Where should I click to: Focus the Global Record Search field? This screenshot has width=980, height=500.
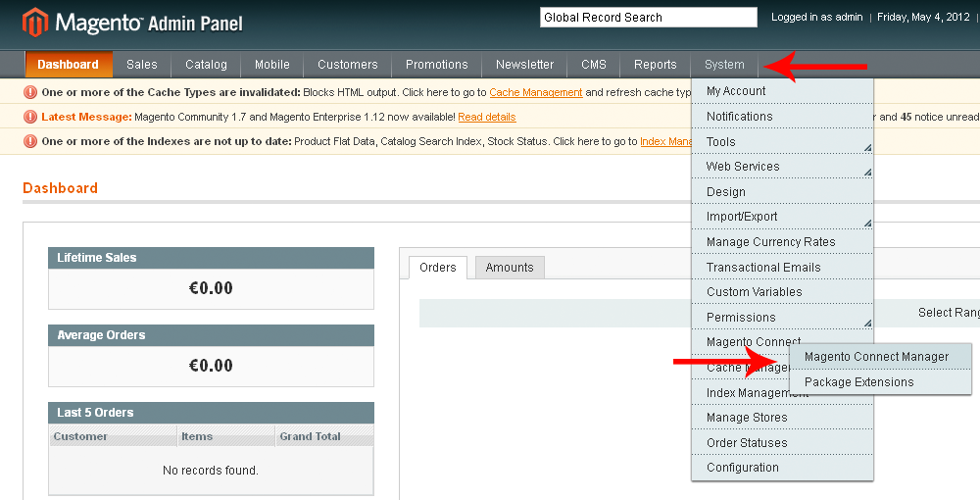coord(648,18)
